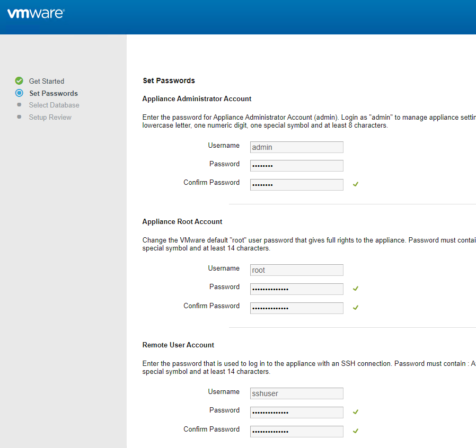
Task: Select the Set Passwords wizard step
Action: 54,93
